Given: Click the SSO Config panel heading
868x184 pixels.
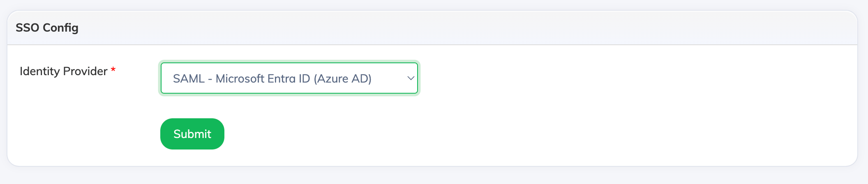Looking at the screenshot, I should [47, 28].
